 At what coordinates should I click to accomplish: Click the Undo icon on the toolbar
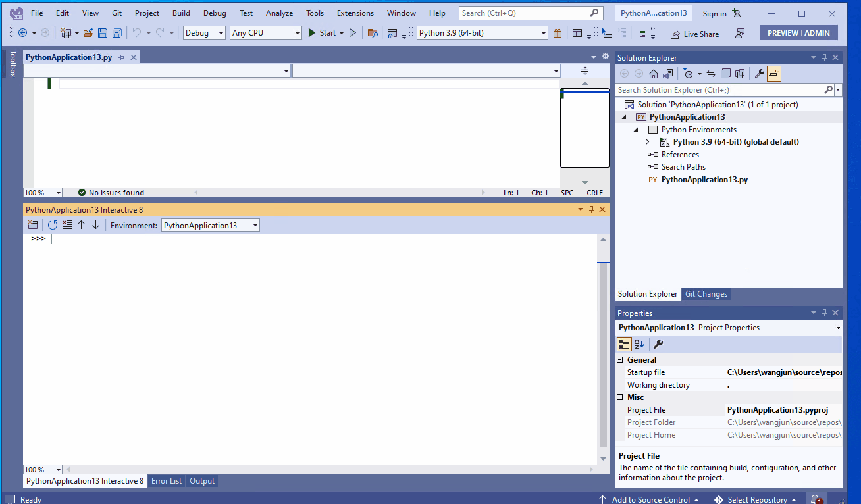[138, 33]
